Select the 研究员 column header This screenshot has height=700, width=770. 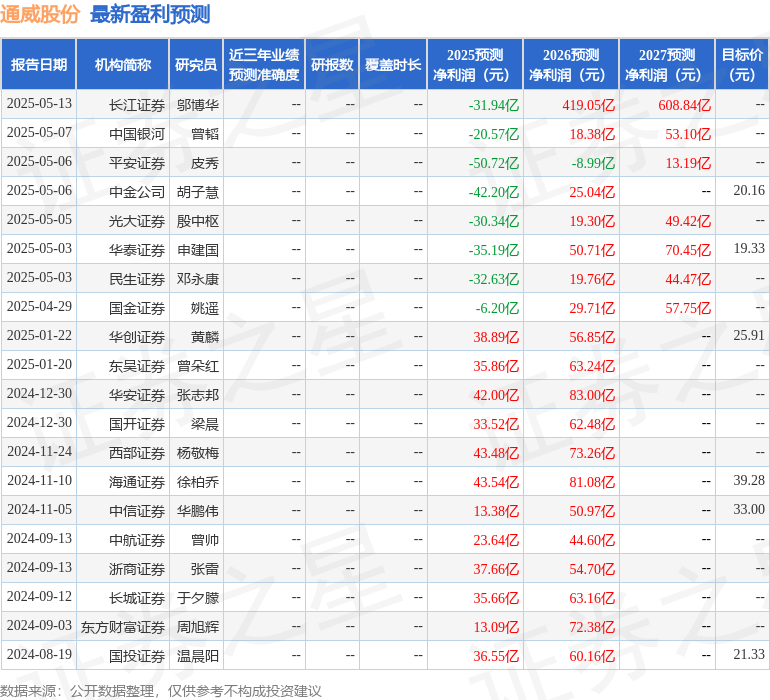click(195, 65)
